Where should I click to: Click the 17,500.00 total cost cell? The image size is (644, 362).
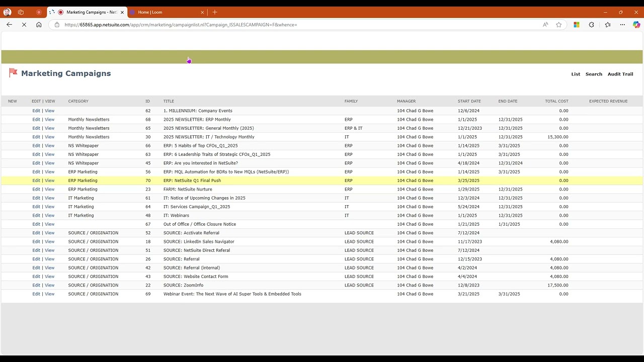(x=558, y=285)
